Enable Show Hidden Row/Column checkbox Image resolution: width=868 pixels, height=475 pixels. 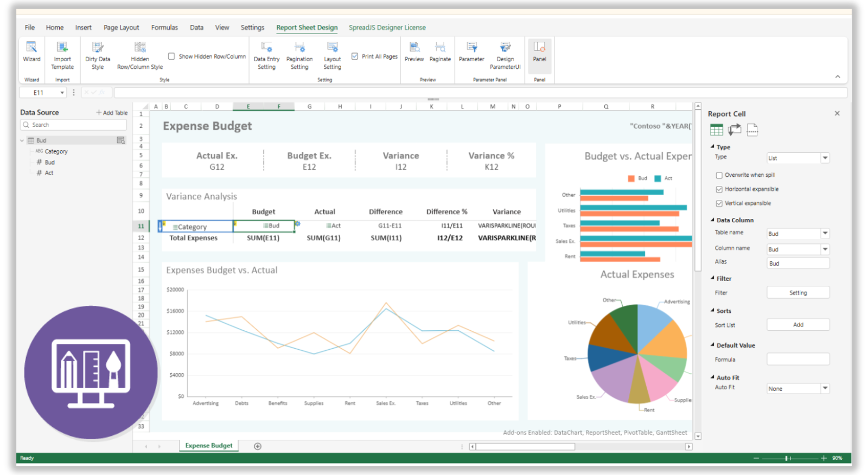[171, 56]
